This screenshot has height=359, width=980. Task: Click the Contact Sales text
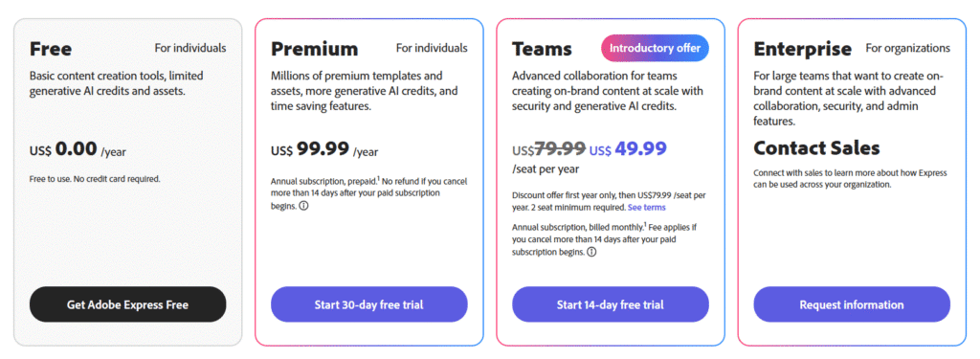(x=816, y=148)
